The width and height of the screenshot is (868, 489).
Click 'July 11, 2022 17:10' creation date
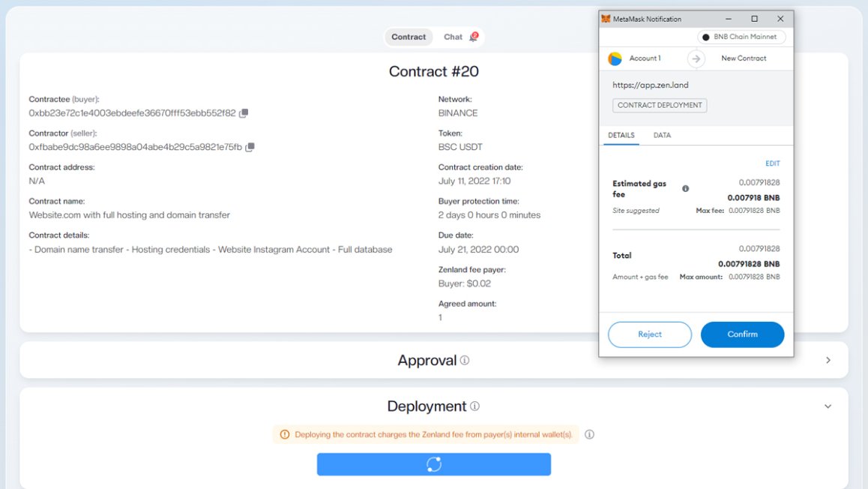point(474,181)
